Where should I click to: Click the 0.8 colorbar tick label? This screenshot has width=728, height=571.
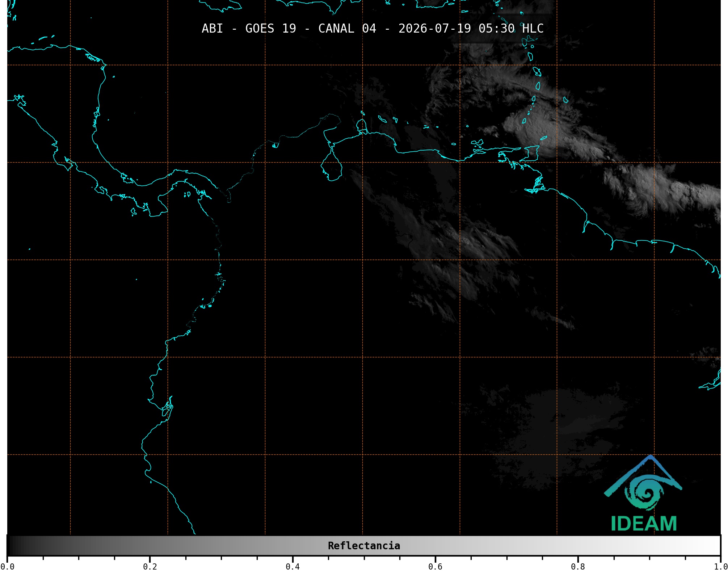point(578,566)
